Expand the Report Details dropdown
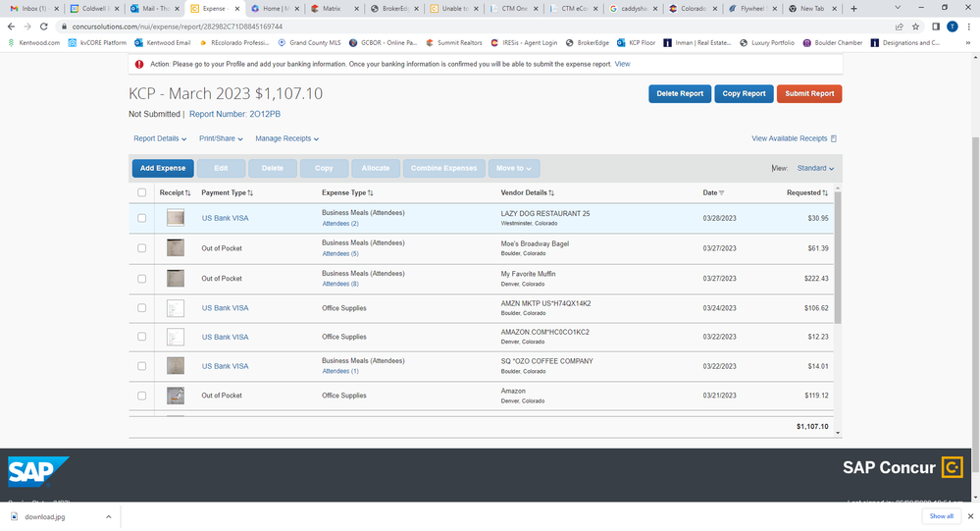Viewport: 980px width, 531px height. tap(160, 138)
